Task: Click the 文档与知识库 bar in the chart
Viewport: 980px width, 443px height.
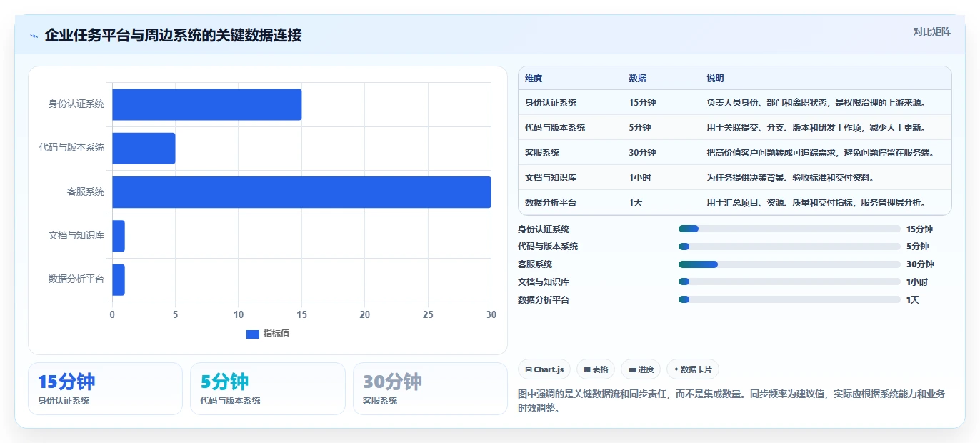Action: point(119,236)
